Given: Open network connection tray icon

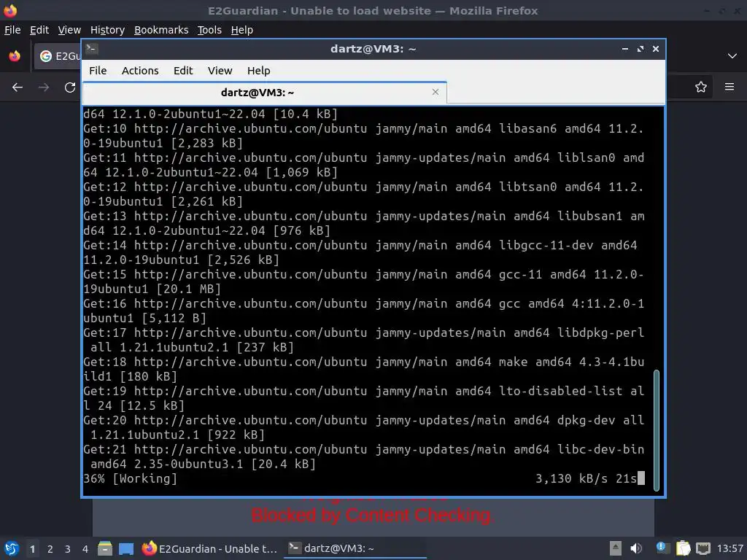Looking at the screenshot, I should click(x=703, y=548).
